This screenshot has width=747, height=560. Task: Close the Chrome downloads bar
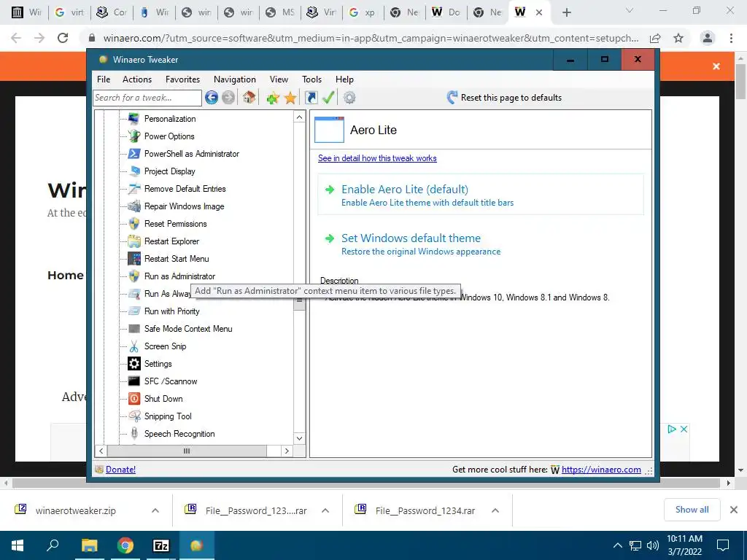coord(734,510)
